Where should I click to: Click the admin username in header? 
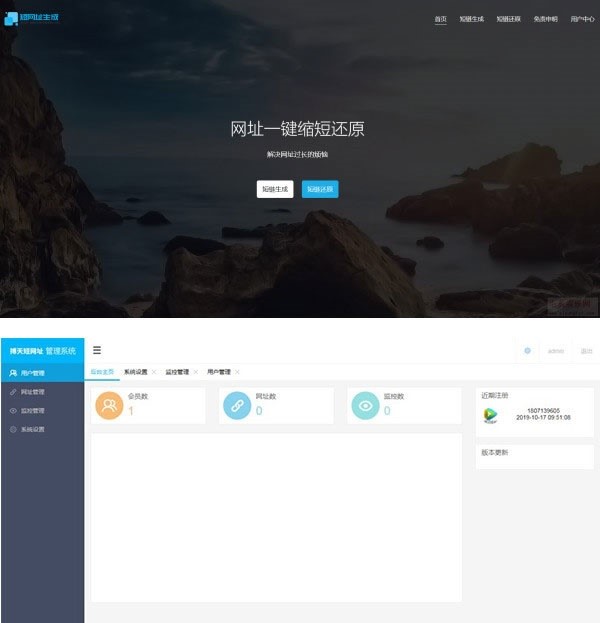tap(556, 351)
